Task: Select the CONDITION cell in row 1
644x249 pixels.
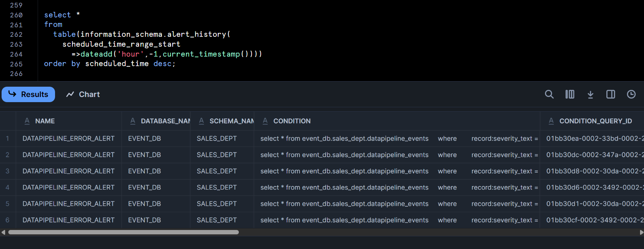Action: coord(397,139)
